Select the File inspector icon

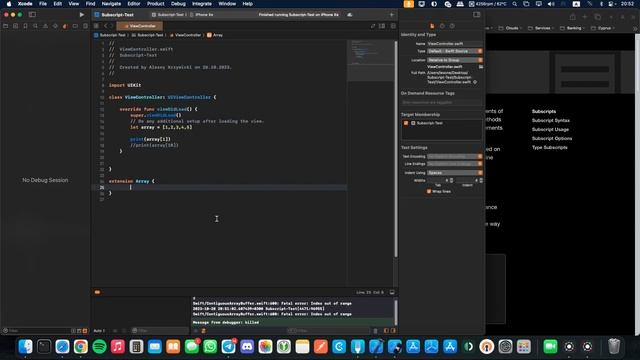coord(432,26)
